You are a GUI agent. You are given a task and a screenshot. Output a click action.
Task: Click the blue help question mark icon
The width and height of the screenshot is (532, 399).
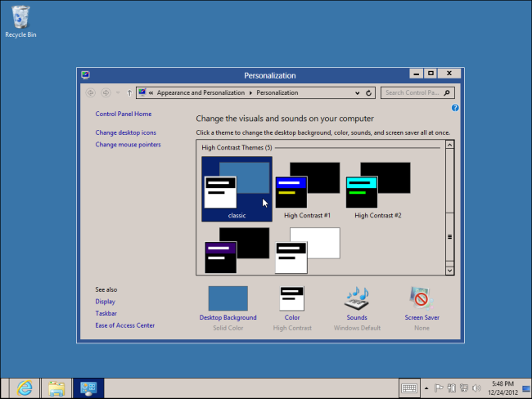click(x=455, y=107)
